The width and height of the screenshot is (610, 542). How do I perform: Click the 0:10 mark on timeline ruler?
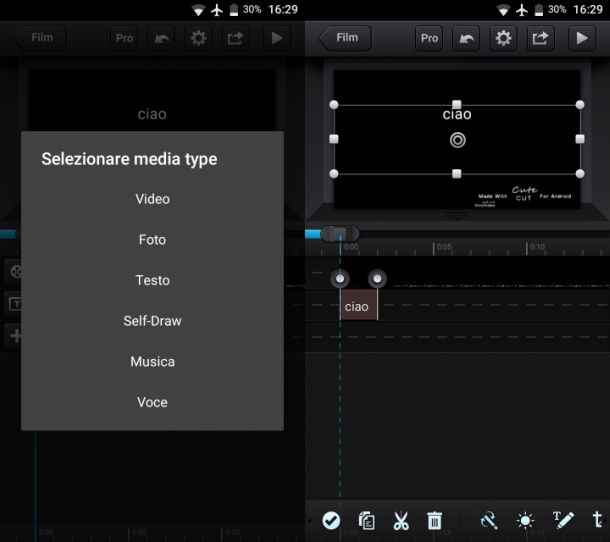coord(537,247)
